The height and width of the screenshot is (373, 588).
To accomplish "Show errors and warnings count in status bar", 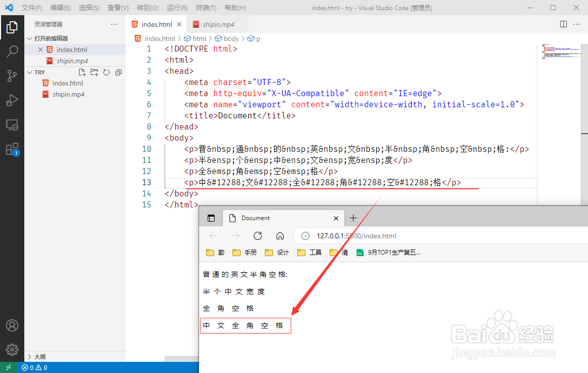I will pos(34,368).
